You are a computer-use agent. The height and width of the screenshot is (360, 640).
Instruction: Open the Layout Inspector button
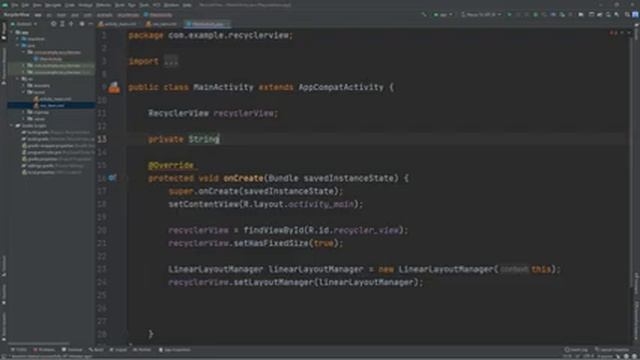[611, 350]
